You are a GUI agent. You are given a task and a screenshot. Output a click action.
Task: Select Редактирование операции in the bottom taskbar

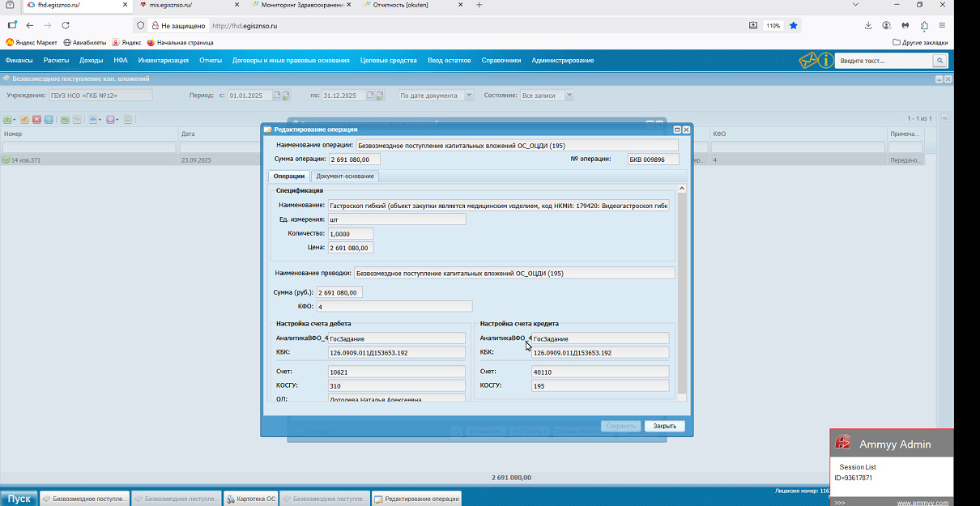pyautogui.click(x=416, y=499)
